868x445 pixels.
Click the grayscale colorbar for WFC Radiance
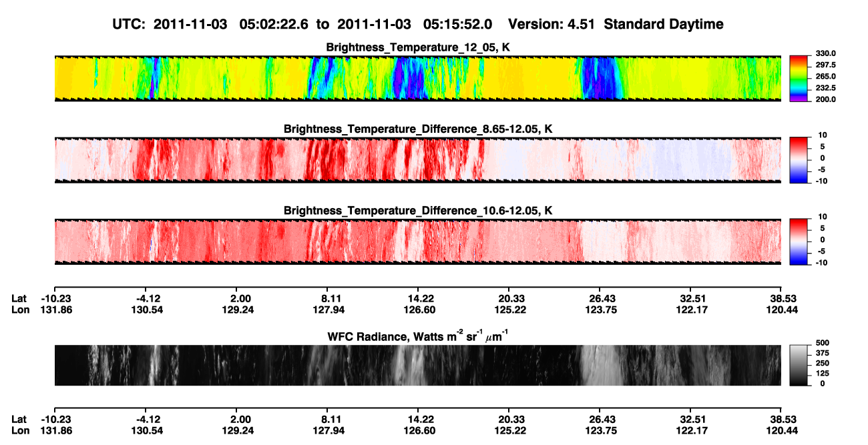pyautogui.click(x=799, y=364)
